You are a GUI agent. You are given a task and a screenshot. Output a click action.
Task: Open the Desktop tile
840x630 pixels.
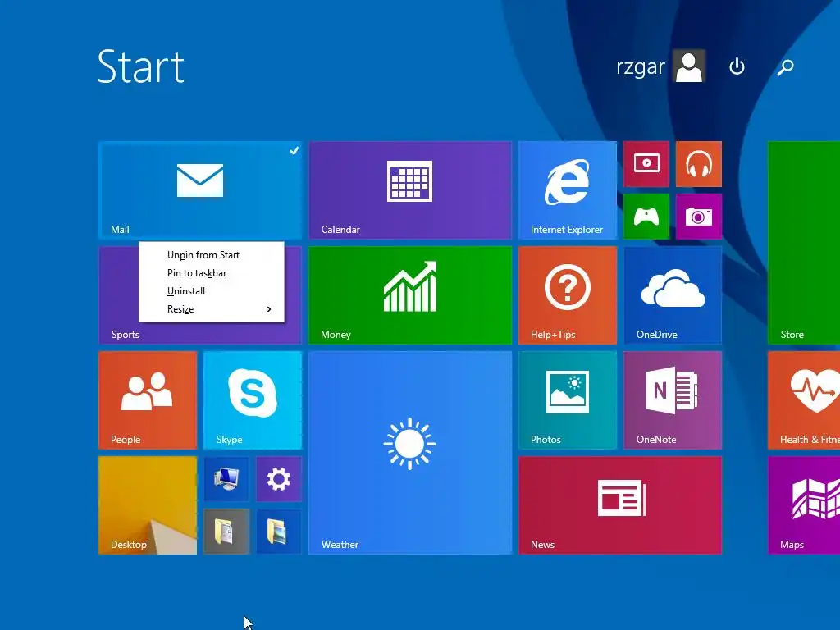point(148,505)
